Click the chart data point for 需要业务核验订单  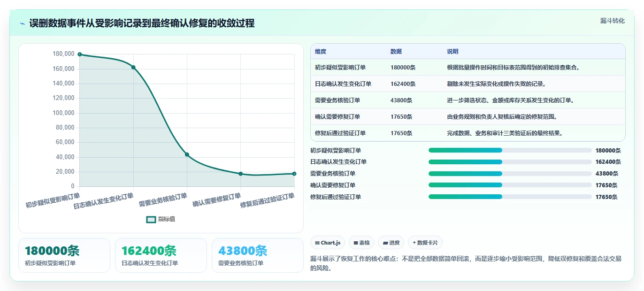point(187,154)
